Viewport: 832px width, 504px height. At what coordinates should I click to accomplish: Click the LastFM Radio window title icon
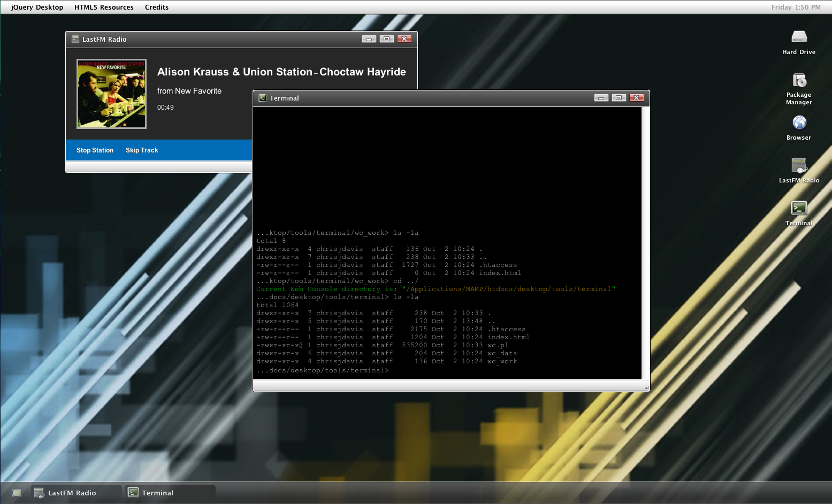click(75, 39)
